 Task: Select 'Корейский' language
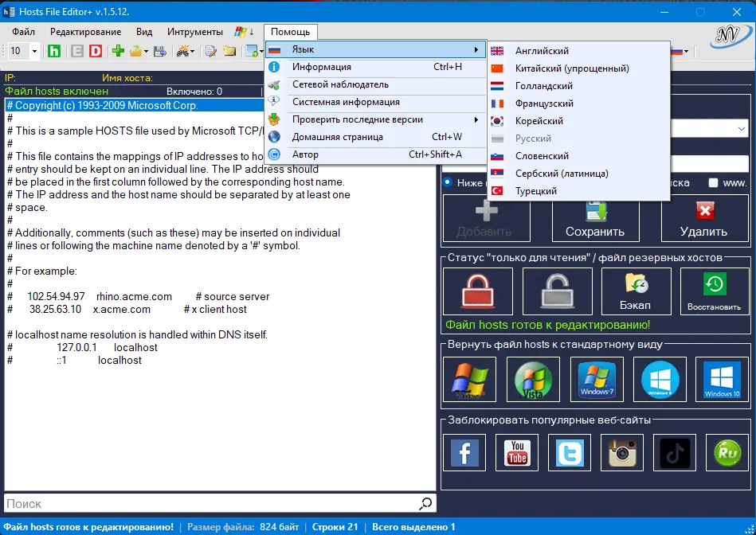point(578,121)
